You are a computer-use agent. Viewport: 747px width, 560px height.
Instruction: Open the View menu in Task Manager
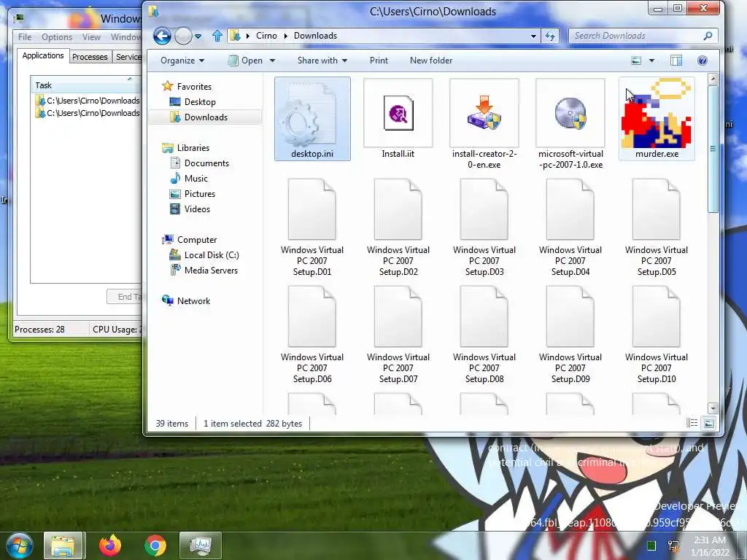[91, 36]
